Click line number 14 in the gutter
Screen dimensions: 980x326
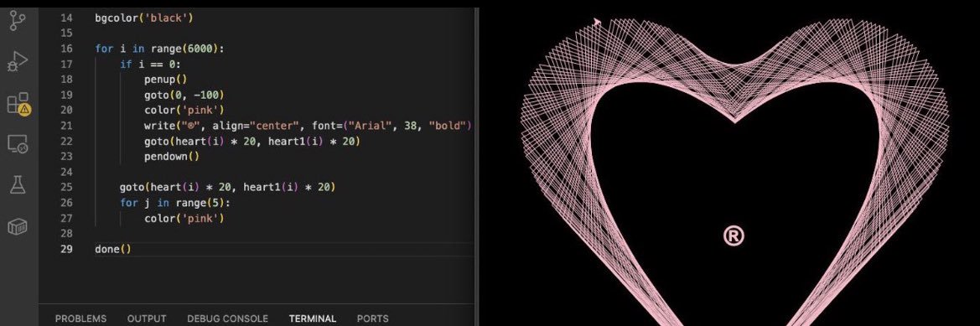[65, 18]
